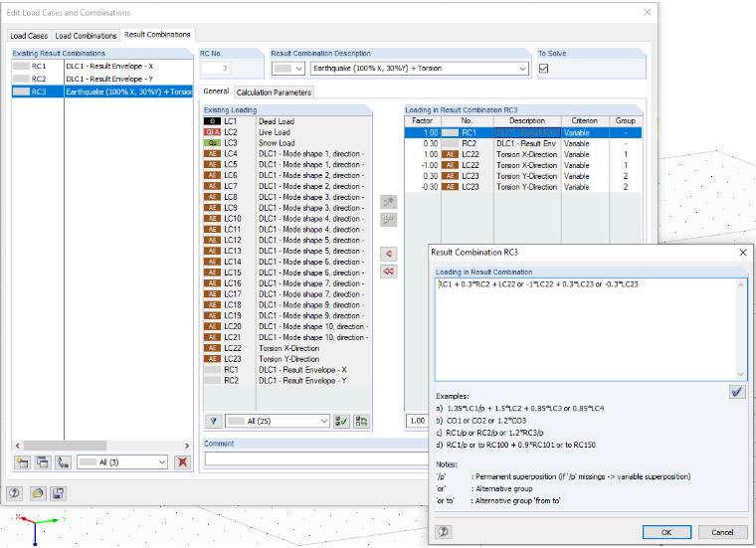Close the Result Combination RC3 dialog via X

click(x=743, y=252)
